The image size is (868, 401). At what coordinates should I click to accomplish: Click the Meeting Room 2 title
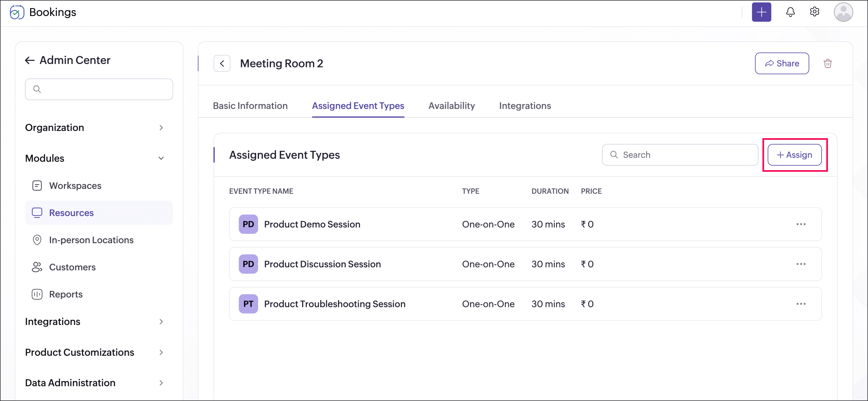[x=281, y=63]
